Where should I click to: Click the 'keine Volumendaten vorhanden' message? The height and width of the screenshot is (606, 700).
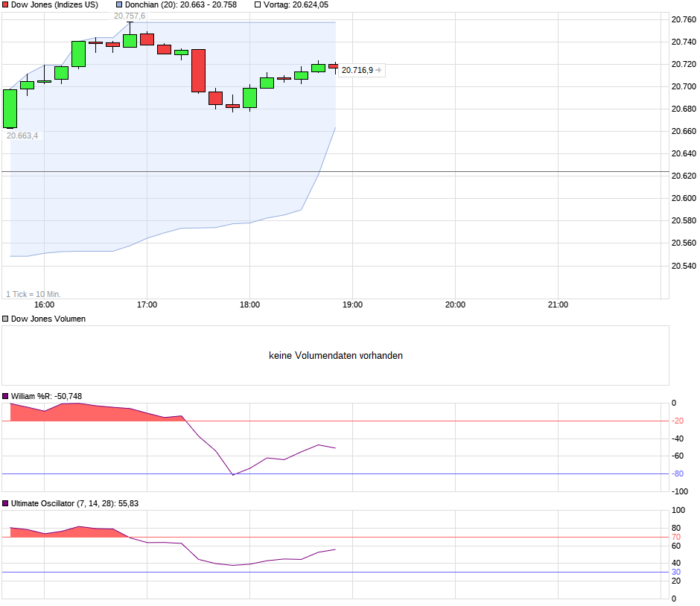pyautogui.click(x=336, y=356)
